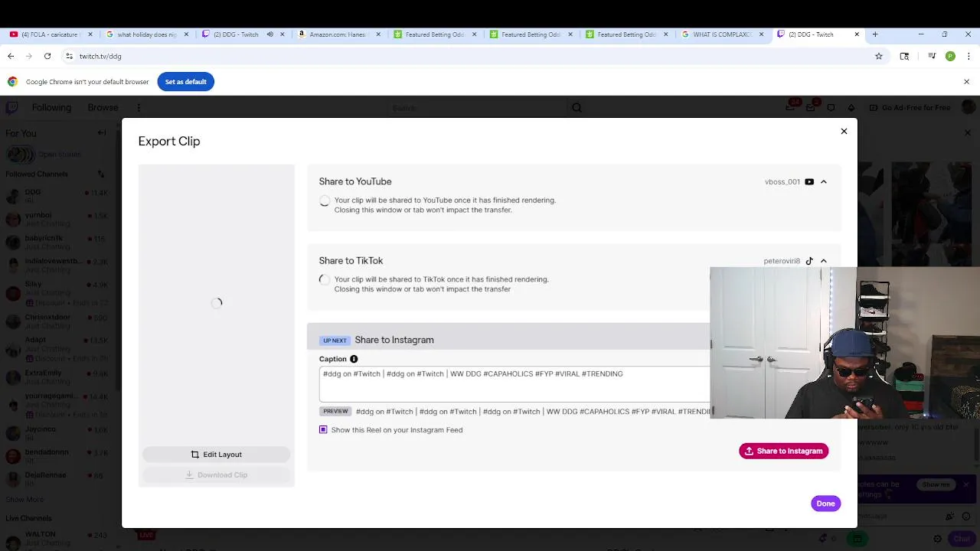The image size is (980, 551).
Task: Dismiss the default browser notification bar
Action: (966, 82)
